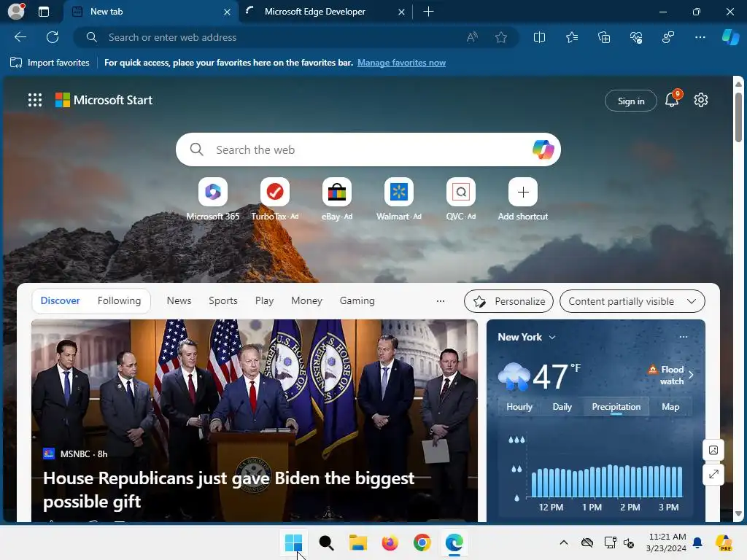
Task: Show weather Map tab
Action: (x=670, y=407)
